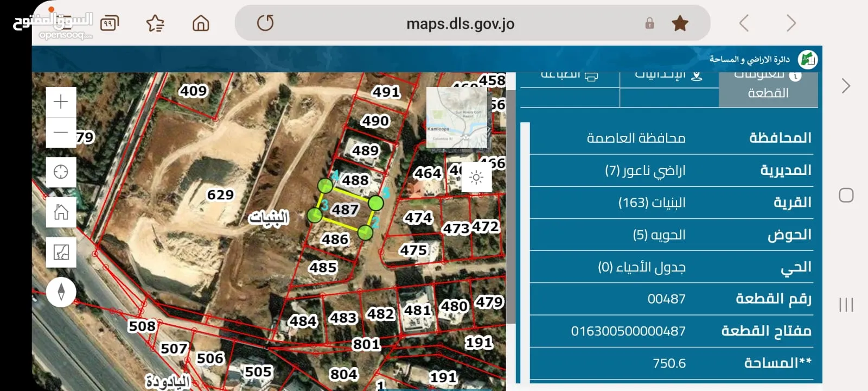Click the دائرة الاراضي و المساحة header title
This screenshot has height=391, width=868.
click(x=750, y=59)
